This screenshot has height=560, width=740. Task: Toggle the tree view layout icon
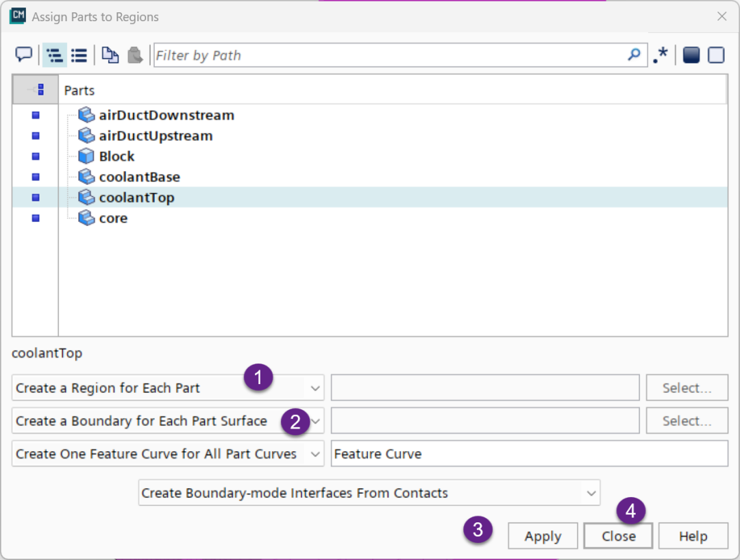tap(55, 55)
